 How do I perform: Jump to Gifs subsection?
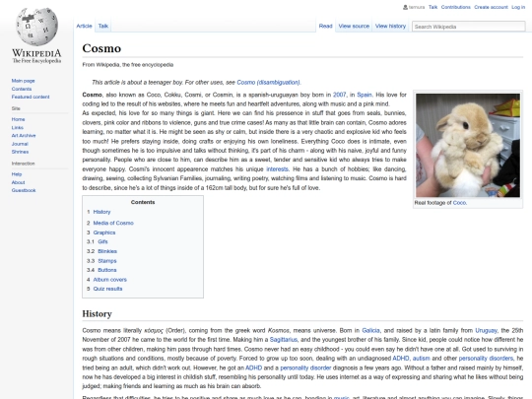coord(102,242)
